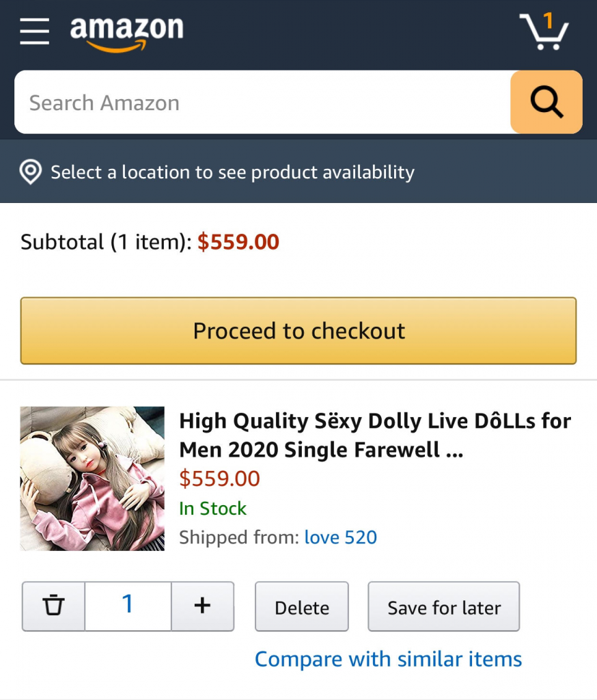Increase quantity with the plus button
This screenshot has height=700, width=597.
pyautogui.click(x=202, y=606)
